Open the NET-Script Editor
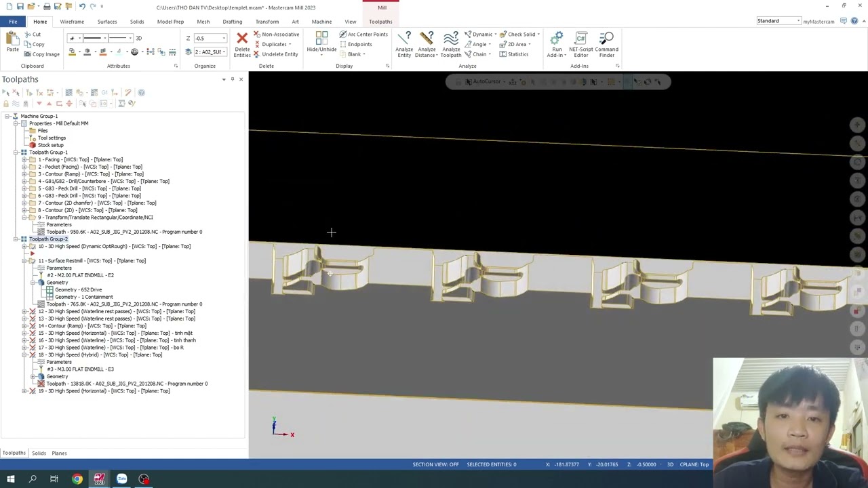Screen dimensions: 868x488 pos(580,44)
